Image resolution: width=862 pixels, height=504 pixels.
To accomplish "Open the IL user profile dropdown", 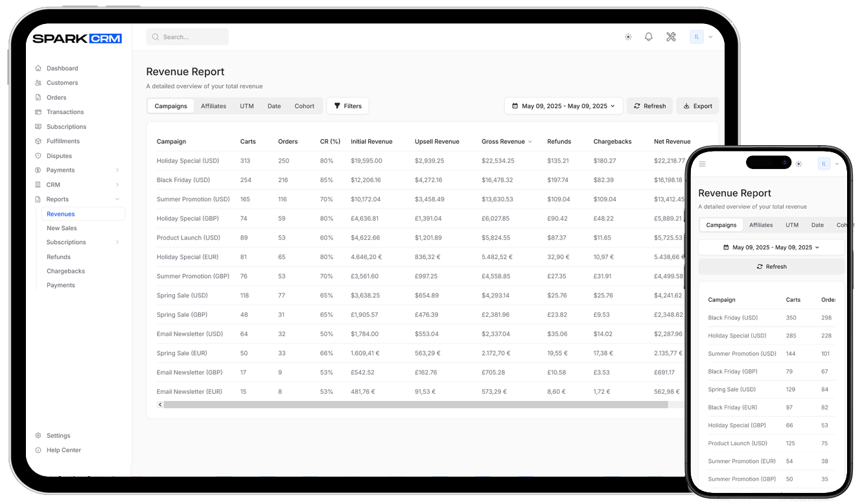I will tap(701, 37).
